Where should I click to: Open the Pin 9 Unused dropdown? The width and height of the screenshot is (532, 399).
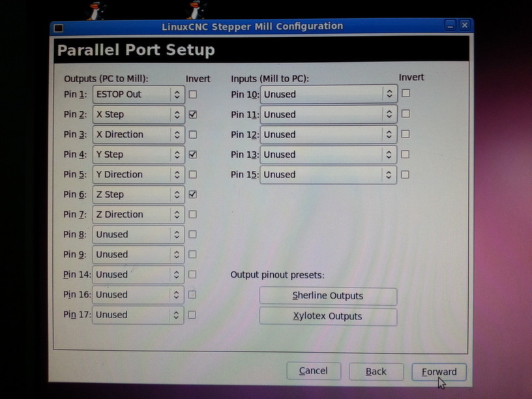pos(138,254)
